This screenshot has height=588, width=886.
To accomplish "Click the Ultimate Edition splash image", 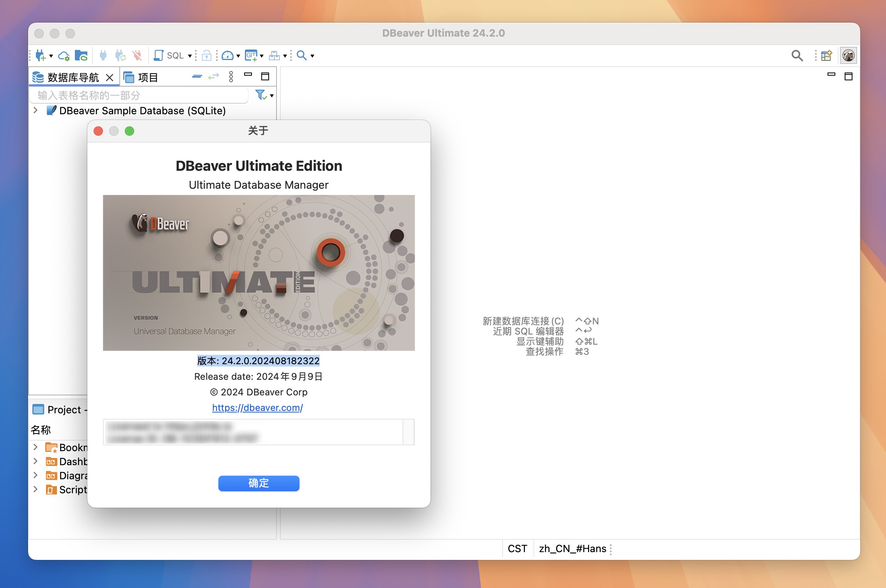I will [x=259, y=273].
